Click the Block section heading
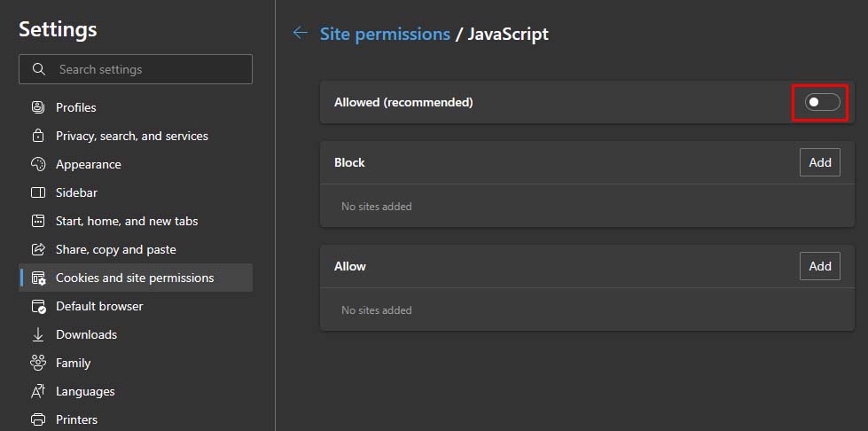 point(349,162)
